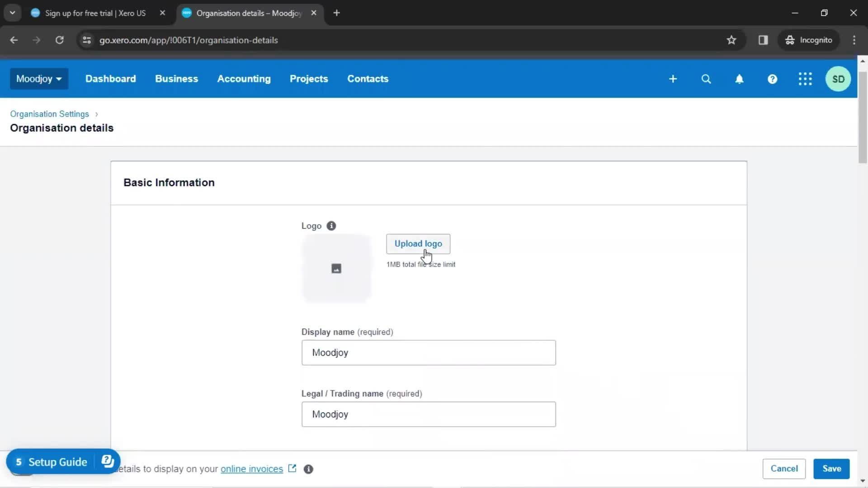Click the Logo info icon

(x=331, y=226)
